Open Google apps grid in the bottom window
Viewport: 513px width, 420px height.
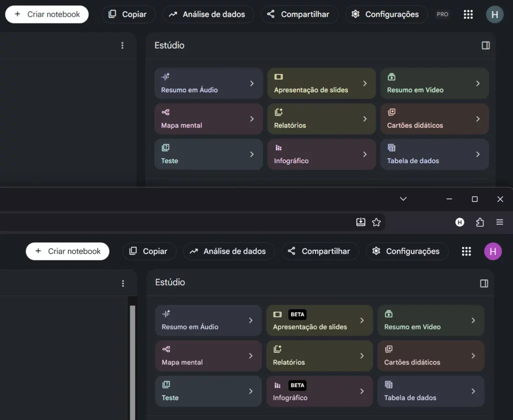click(466, 251)
